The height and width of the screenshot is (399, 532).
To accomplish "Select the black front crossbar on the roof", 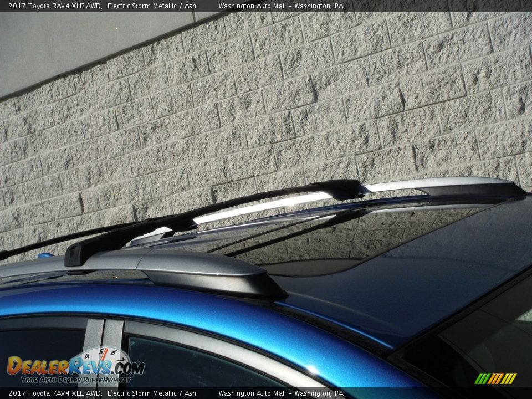I will 127,236.
